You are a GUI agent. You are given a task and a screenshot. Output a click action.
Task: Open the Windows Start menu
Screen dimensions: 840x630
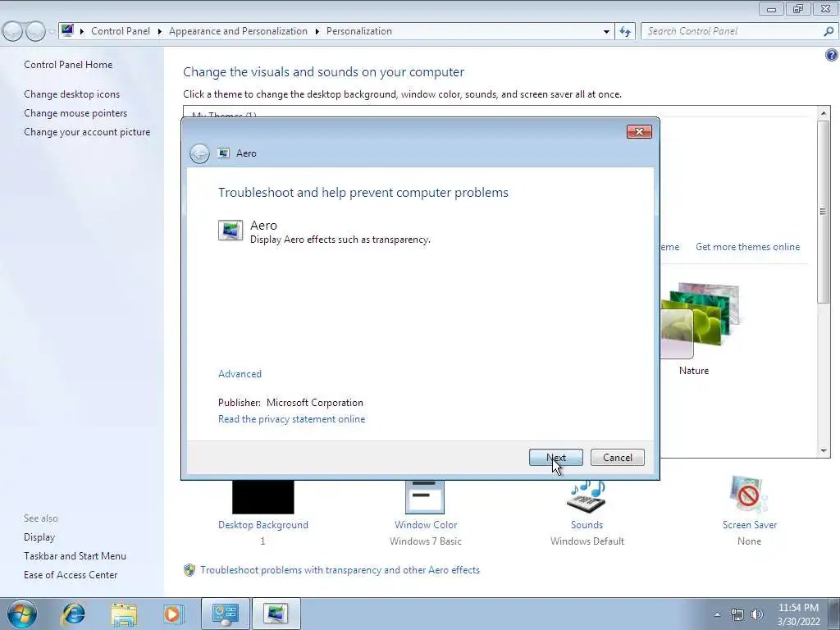(x=21, y=614)
